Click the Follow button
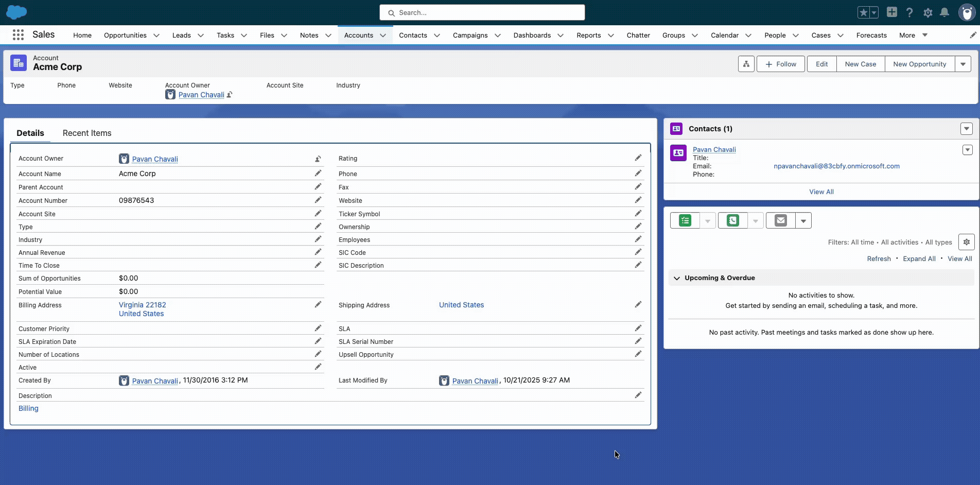Image resolution: width=980 pixels, height=485 pixels. click(x=780, y=64)
